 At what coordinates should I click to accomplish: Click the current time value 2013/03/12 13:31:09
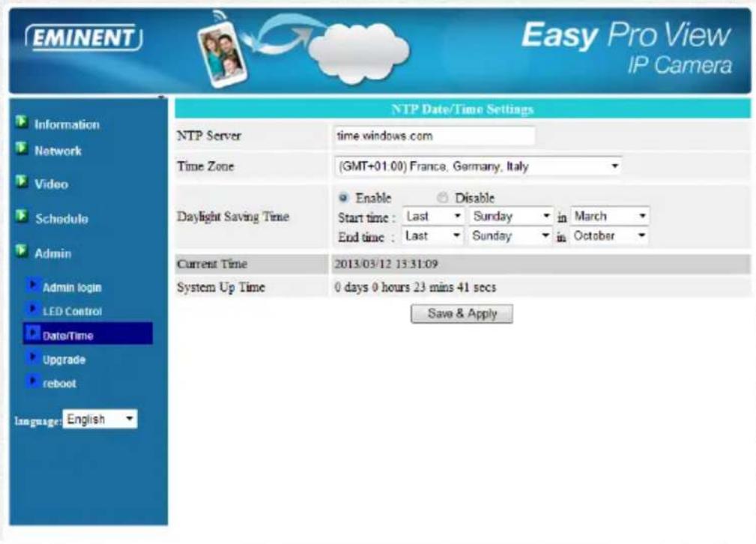[x=386, y=265]
